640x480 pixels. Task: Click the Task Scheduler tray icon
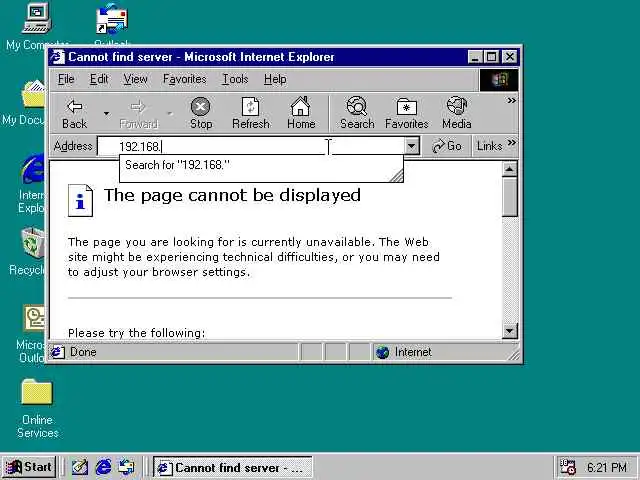[x=568, y=468]
